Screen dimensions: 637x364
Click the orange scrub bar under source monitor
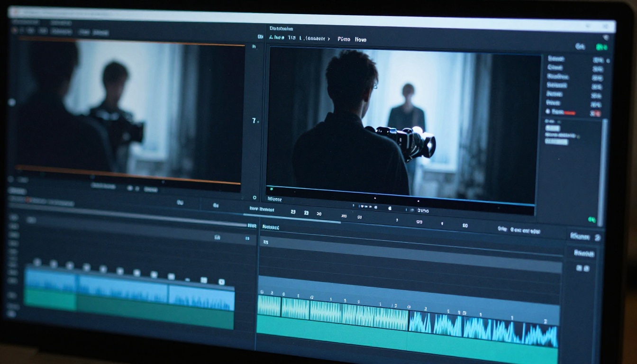point(128,174)
